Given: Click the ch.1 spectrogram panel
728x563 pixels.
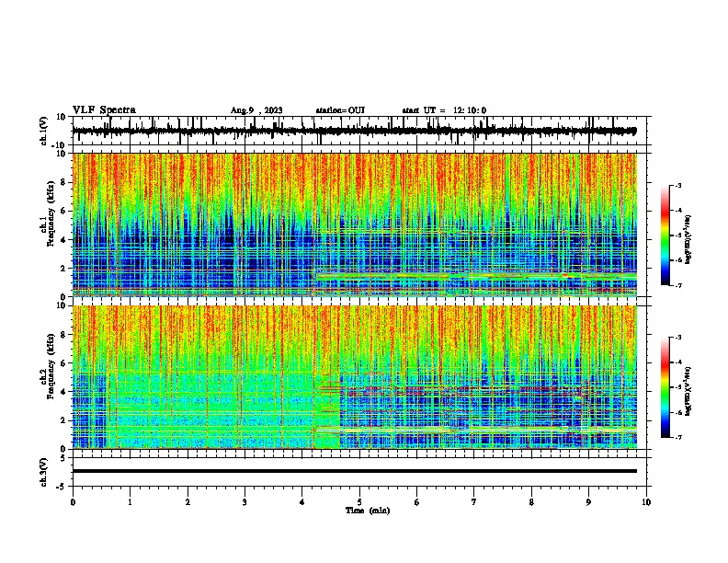Looking at the screenshot, I should pyautogui.click(x=355, y=224).
